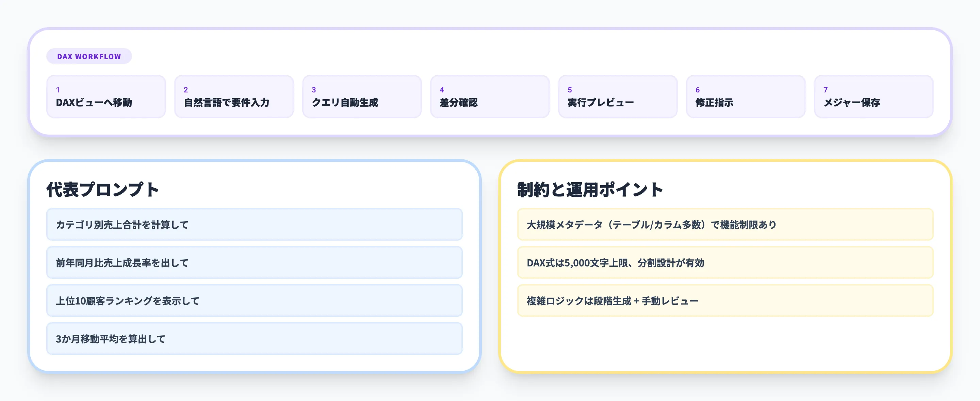
Task: Select step 2 自然言語で要件入力
Action: tap(233, 96)
